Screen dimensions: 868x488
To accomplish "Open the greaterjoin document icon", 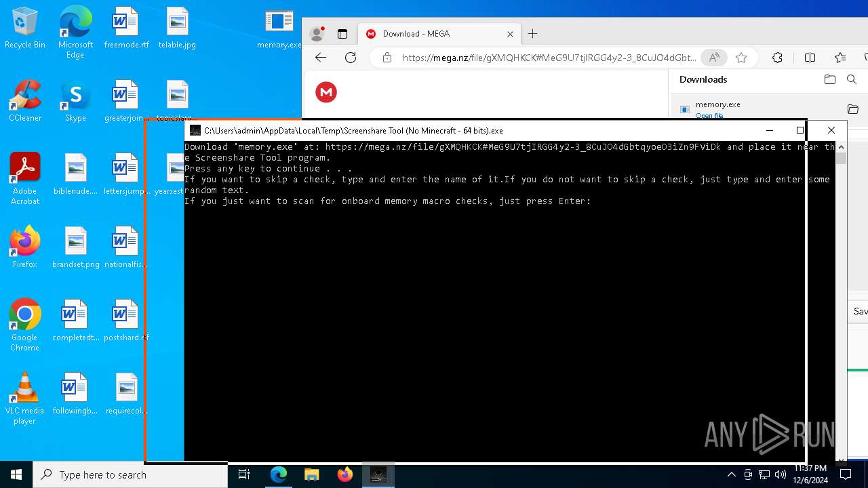I will point(126,101).
